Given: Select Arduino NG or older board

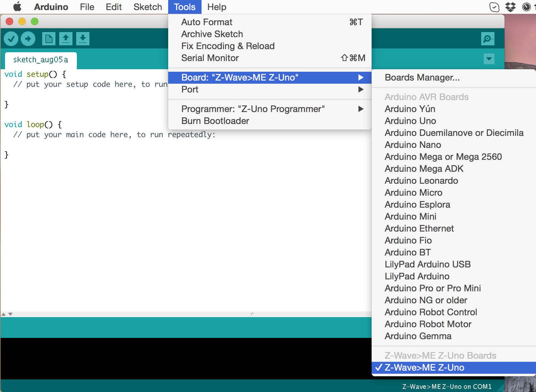Looking at the screenshot, I should (454, 300).
